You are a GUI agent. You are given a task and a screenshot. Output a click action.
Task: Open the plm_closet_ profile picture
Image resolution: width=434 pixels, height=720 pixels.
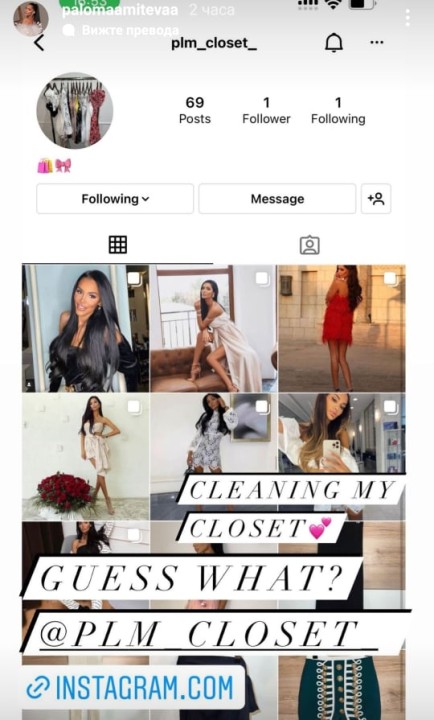75,110
